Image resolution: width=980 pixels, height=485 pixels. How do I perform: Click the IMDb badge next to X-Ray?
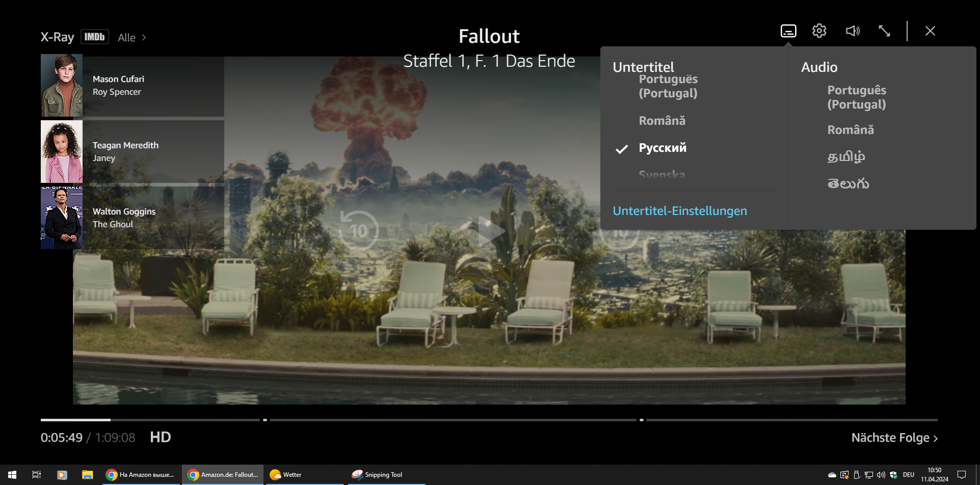pyautogui.click(x=95, y=37)
